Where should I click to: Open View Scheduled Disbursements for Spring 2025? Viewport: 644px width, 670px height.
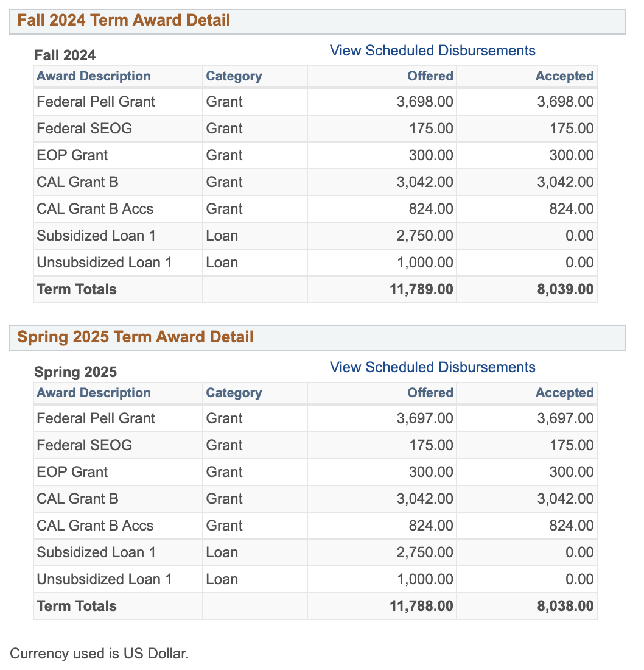pos(432,367)
